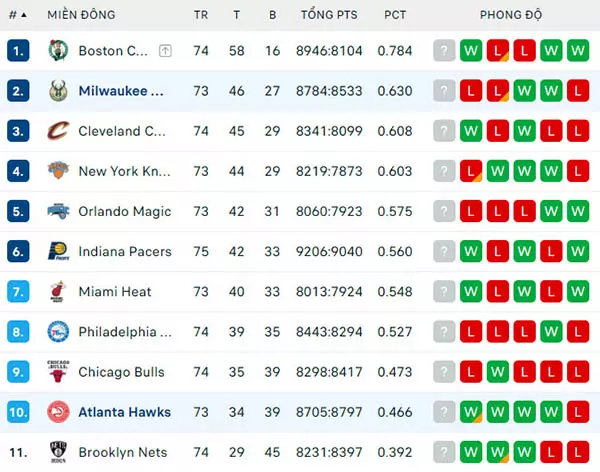Select the rank 7 badge for Miami
This screenshot has width=600, height=472.
[x=18, y=292]
